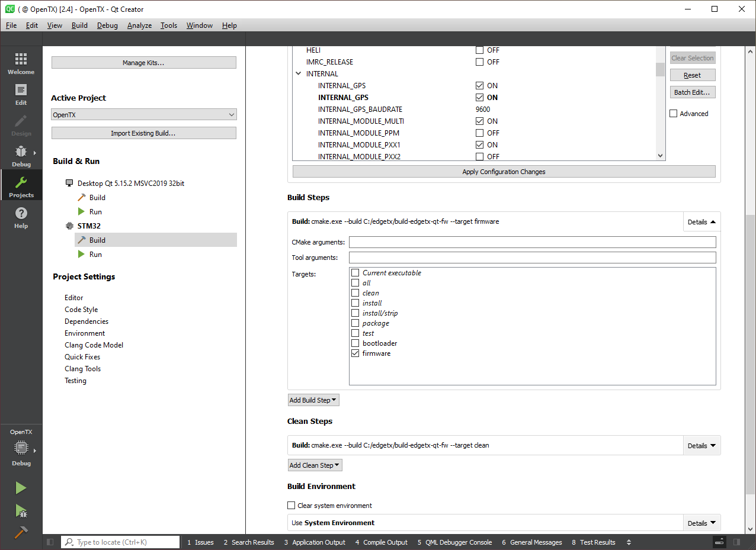
Task: Collapse the INTERNAL tree group
Action: coord(298,74)
